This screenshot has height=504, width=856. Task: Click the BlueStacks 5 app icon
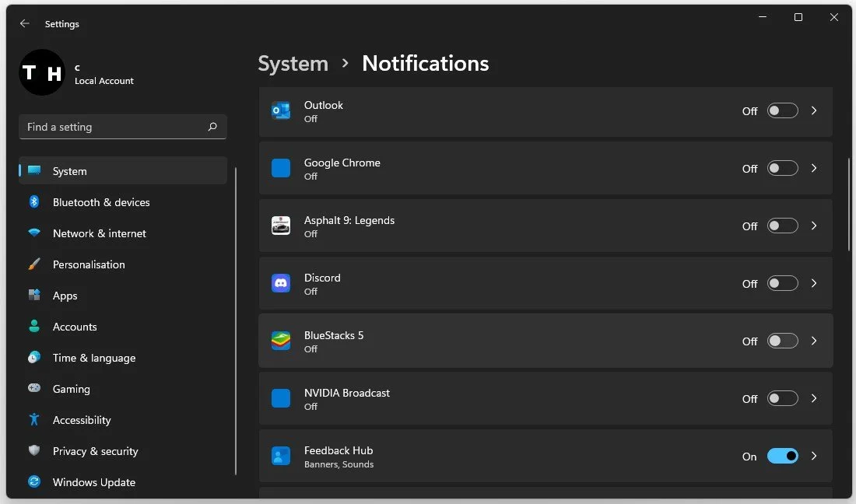click(x=281, y=341)
